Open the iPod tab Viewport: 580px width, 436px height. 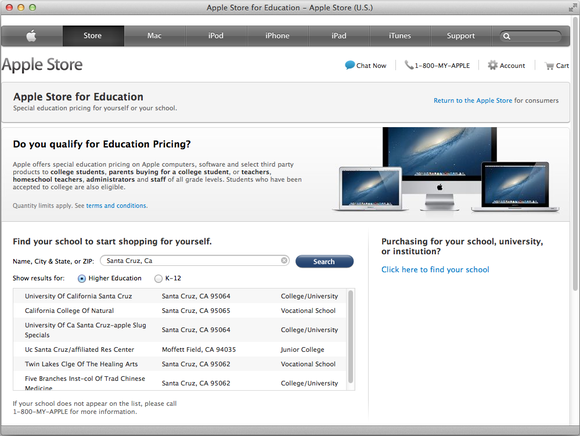tap(216, 36)
